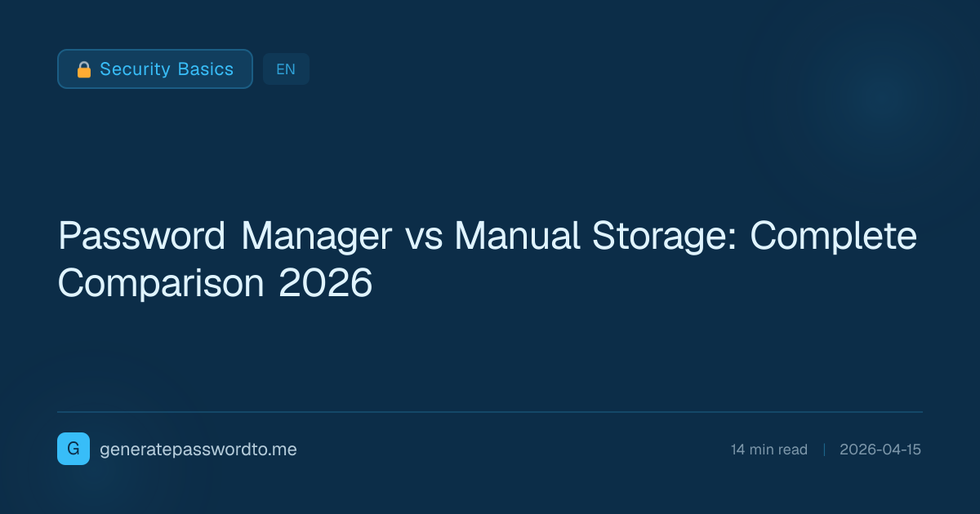This screenshot has height=514, width=980.
Task: Click the year 2026 in the headline
Action: (x=325, y=284)
